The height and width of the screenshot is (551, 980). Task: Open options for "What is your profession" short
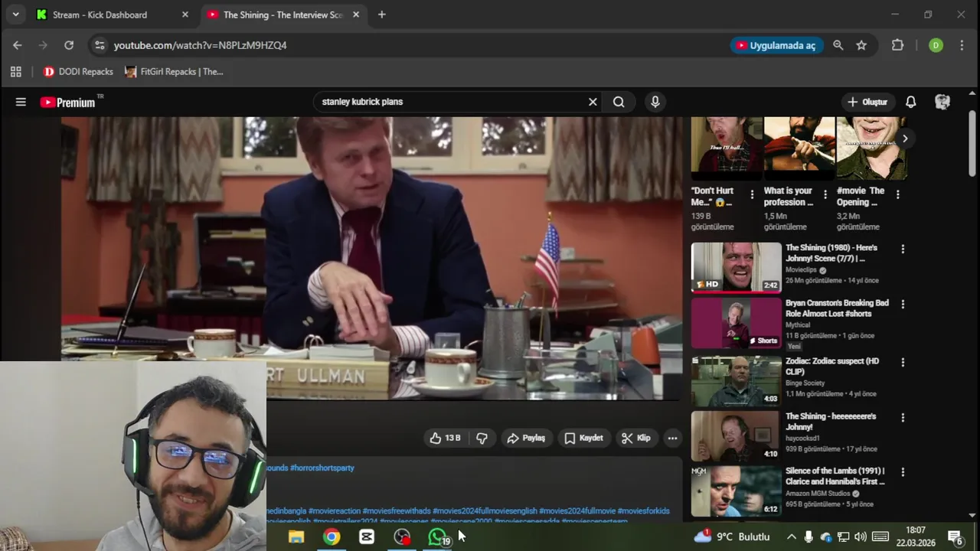pyautogui.click(x=825, y=194)
